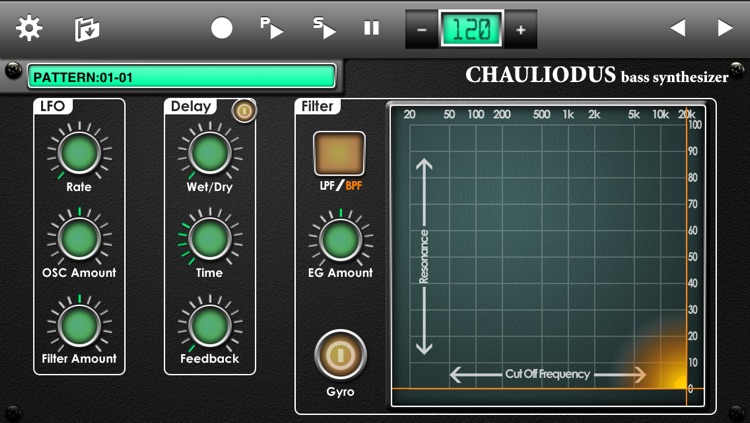The image size is (750, 423).
Task: Click the Filter section label
Action: [x=317, y=106]
